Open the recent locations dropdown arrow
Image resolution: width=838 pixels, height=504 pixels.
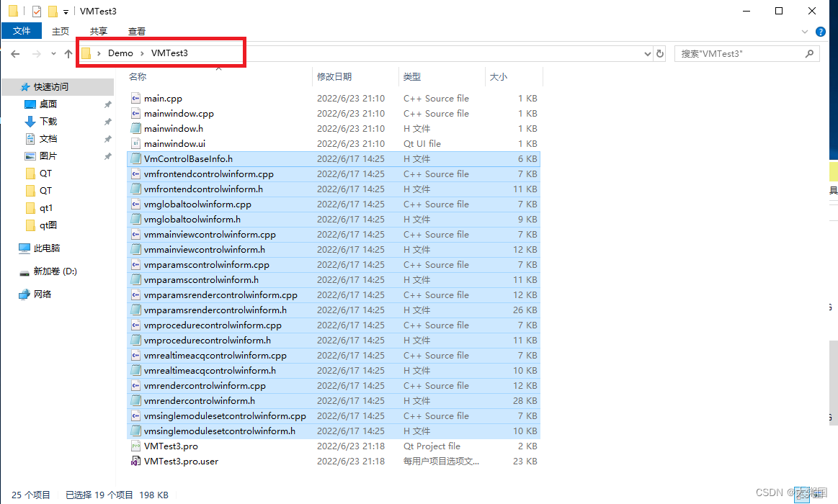pos(53,53)
